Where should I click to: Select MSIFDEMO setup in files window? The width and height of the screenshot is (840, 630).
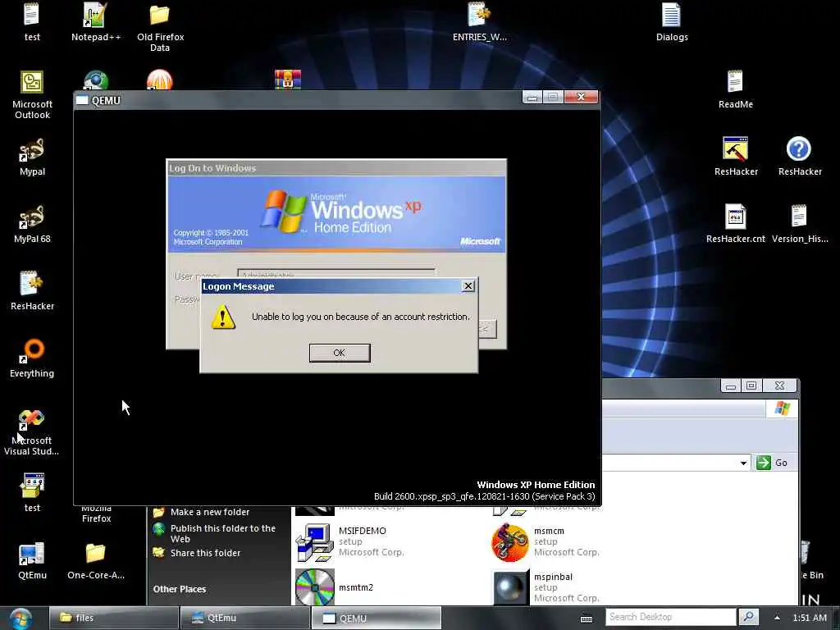pyautogui.click(x=349, y=541)
